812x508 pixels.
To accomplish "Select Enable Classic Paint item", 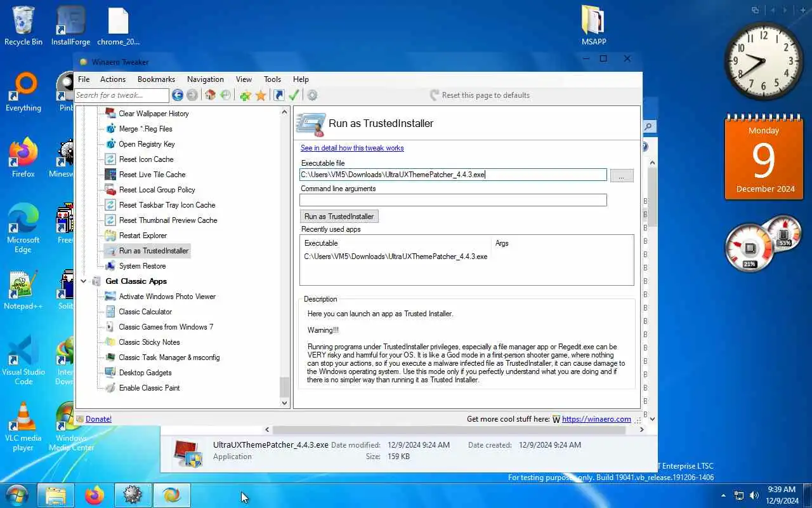I will click(149, 388).
